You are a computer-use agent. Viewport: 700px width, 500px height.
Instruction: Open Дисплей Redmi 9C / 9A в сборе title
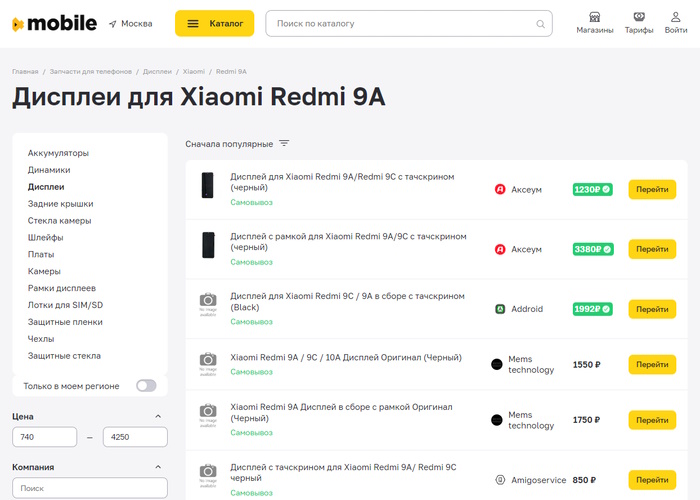(347, 302)
